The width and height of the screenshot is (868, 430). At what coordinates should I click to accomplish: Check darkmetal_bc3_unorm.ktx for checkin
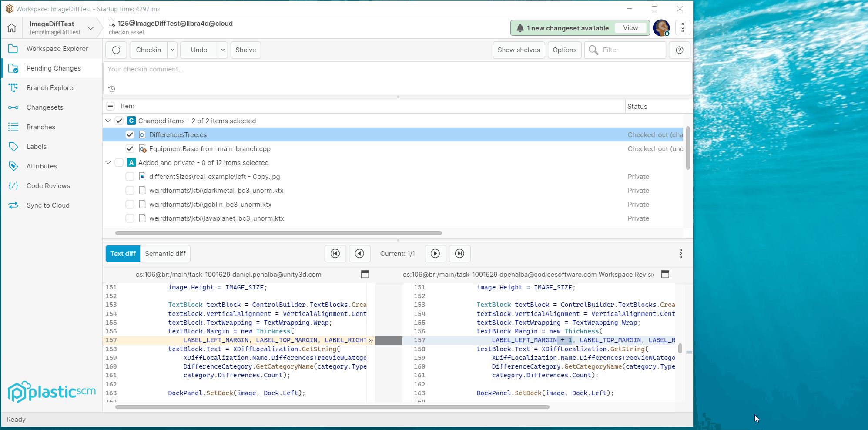coord(130,190)
